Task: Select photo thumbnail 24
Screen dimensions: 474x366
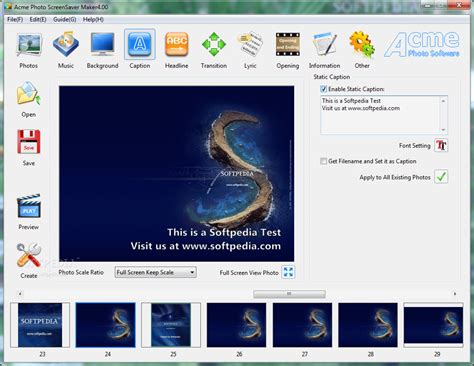Action: coord(106,325)
